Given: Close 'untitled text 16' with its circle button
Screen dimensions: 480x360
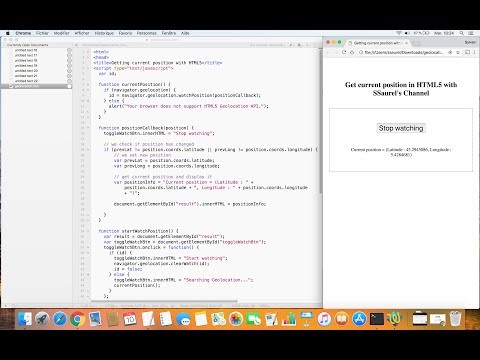Looking at the screenshot, I should click(69, 50).
